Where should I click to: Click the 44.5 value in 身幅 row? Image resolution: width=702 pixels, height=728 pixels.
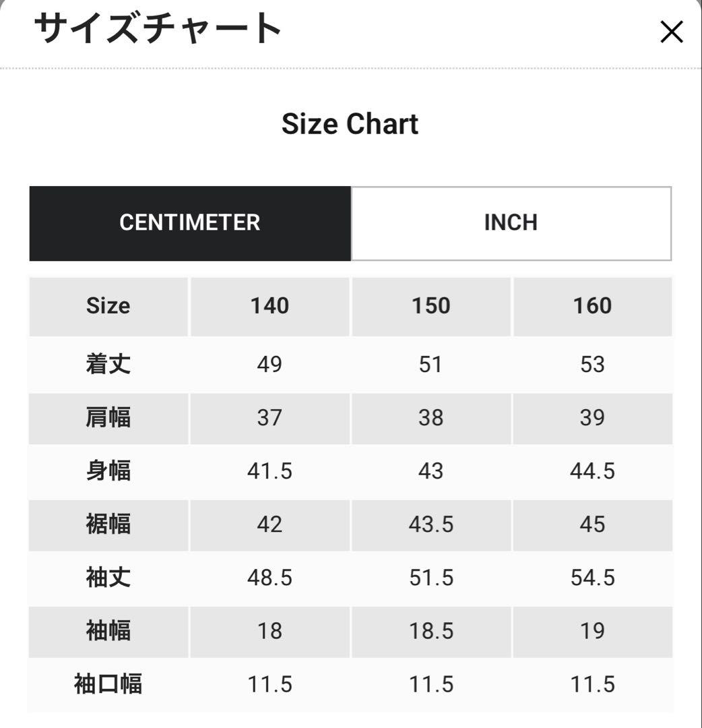coord(592,471)
